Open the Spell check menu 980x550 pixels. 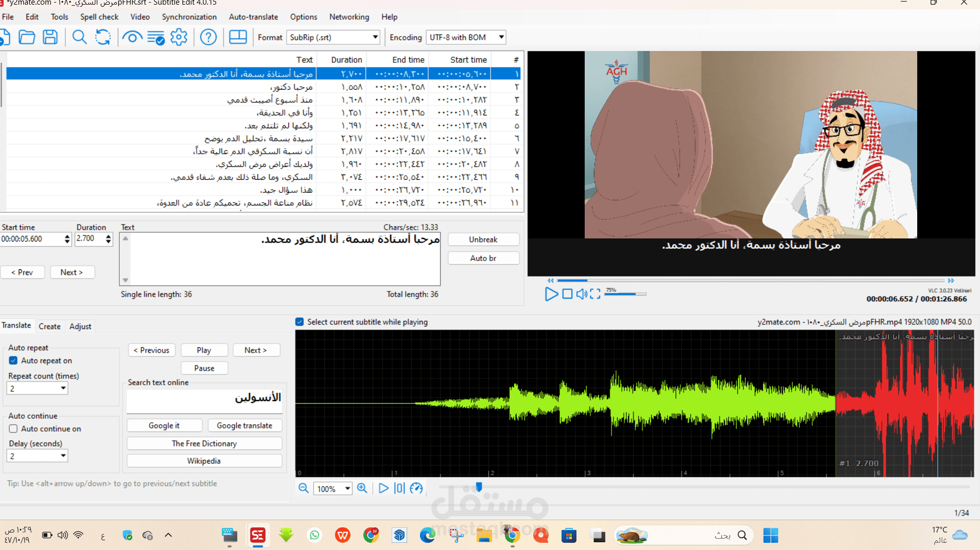[x=99, y=16]
